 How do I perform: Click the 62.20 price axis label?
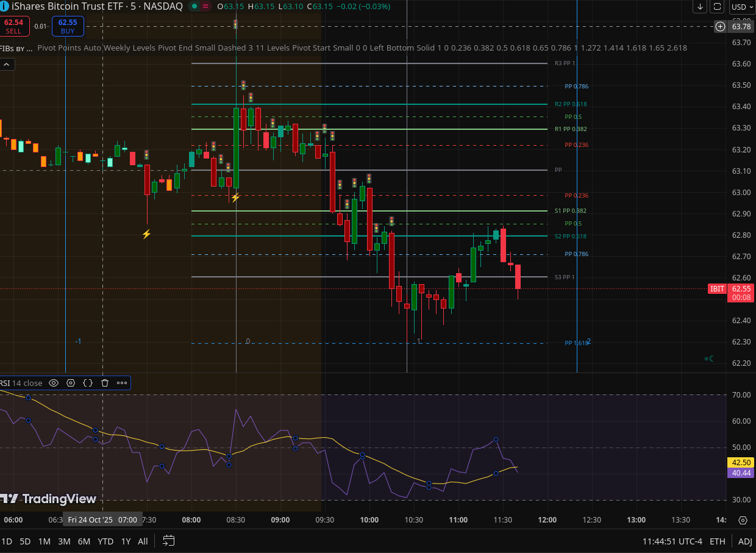point(741,363)
